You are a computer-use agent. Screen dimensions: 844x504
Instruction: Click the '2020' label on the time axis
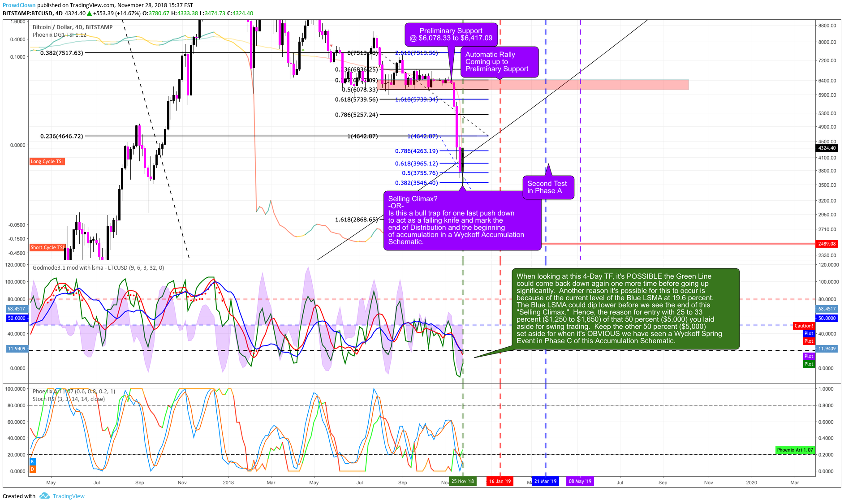pos(751,482)
